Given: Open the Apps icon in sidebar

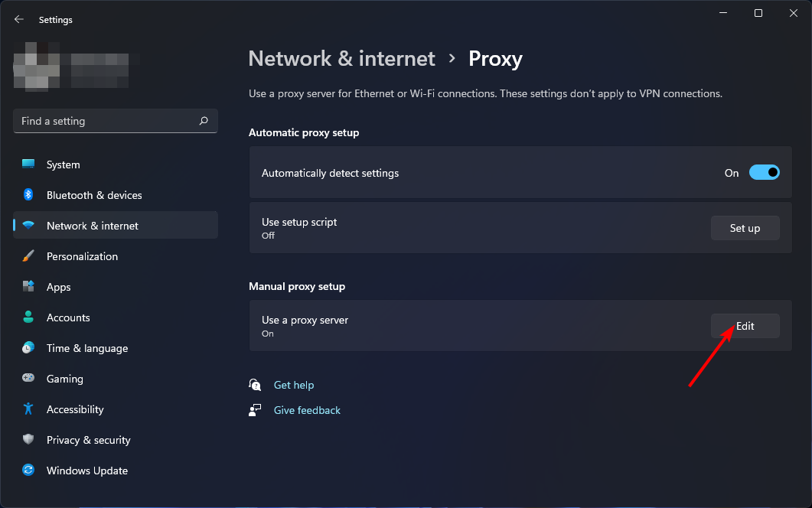Looking at the screenshot, I should pos(28,287).
